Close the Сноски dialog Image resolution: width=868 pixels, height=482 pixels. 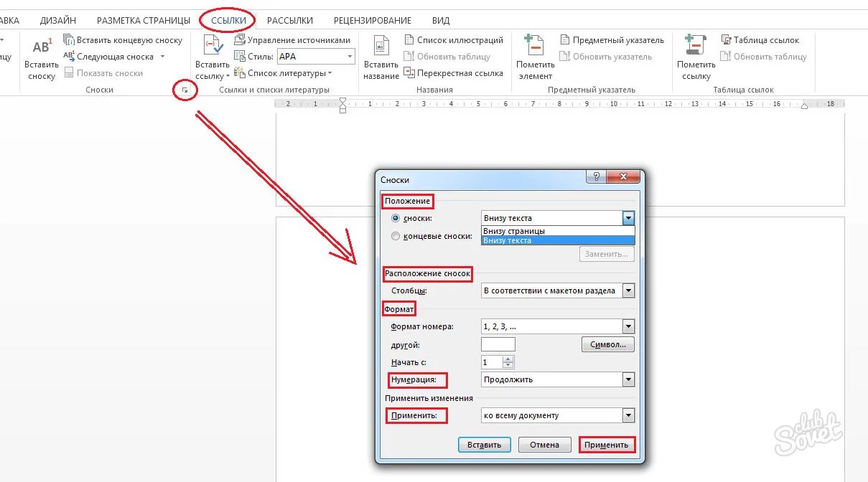coord(622,177)
